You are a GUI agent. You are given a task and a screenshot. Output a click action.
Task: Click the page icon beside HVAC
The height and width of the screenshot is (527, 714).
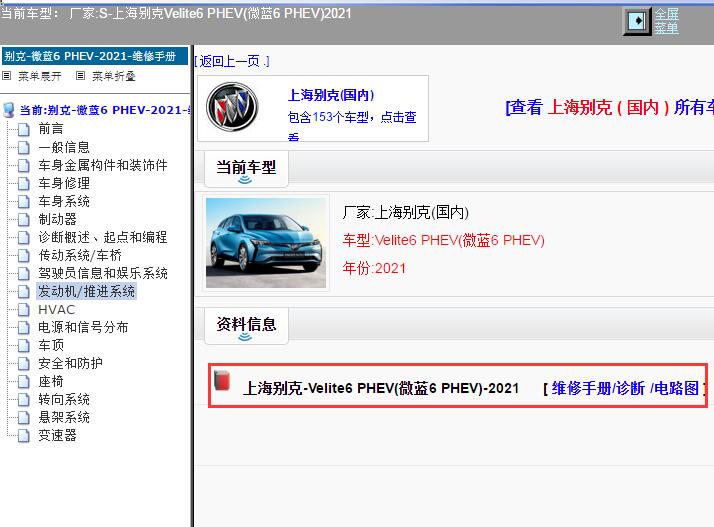point(24,310)
